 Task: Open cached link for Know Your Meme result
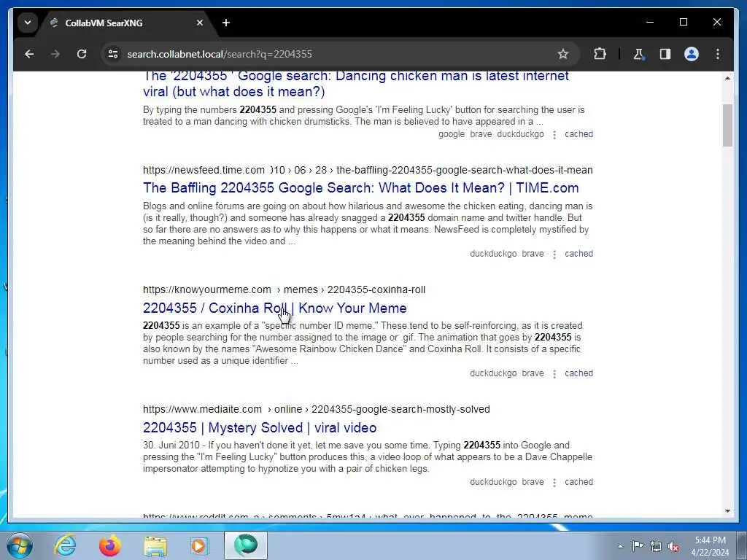coord(578,373)
